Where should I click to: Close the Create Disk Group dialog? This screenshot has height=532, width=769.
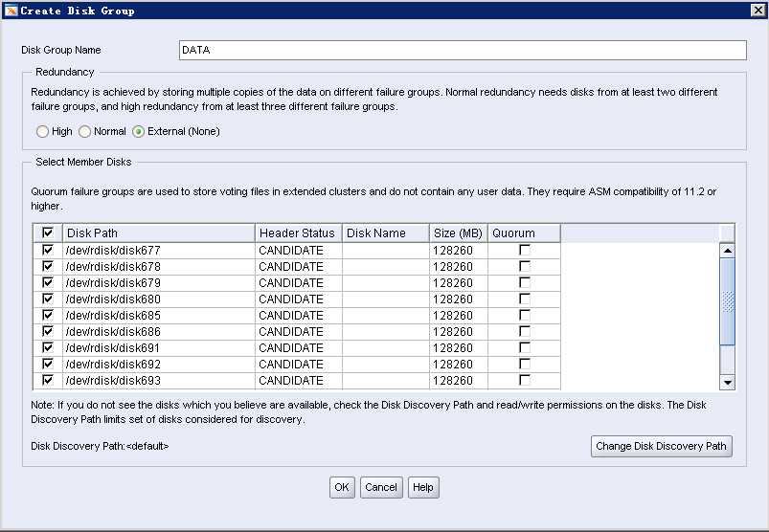point(758,11)
